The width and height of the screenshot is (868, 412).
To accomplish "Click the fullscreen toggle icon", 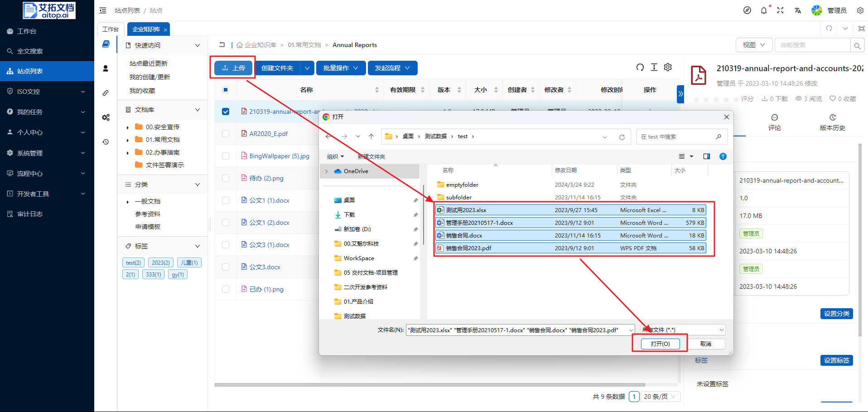I will (780, 10).
